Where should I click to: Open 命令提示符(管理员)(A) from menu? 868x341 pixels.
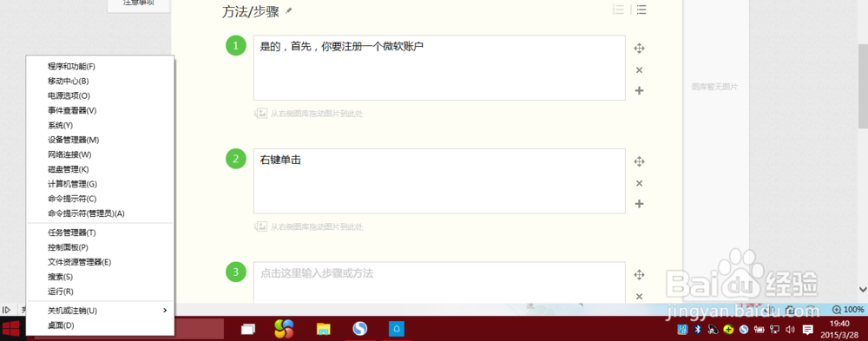pos(100,213)
